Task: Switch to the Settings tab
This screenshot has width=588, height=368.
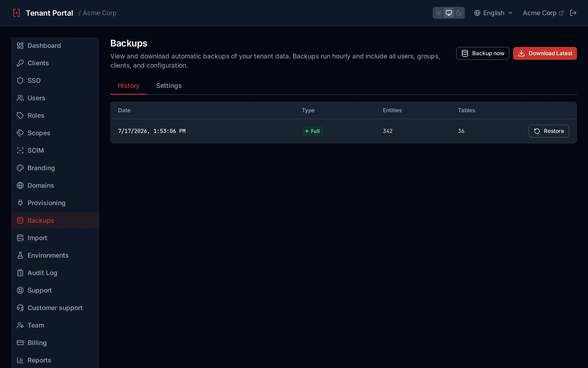Action: point(169,86)
